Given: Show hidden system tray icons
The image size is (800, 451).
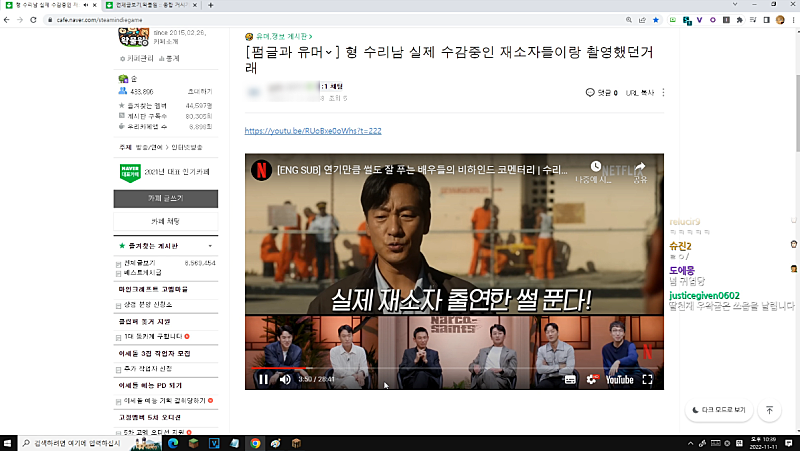Looking at the screenshot, I should coord(690,443).
